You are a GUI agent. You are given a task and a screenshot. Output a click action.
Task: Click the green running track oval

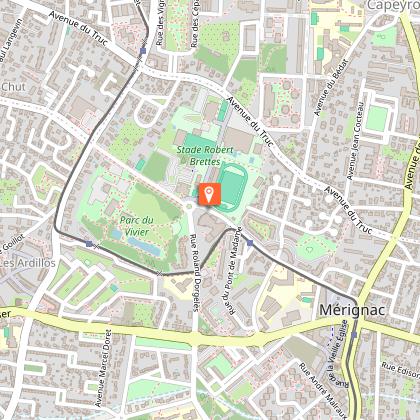(233, 185)
